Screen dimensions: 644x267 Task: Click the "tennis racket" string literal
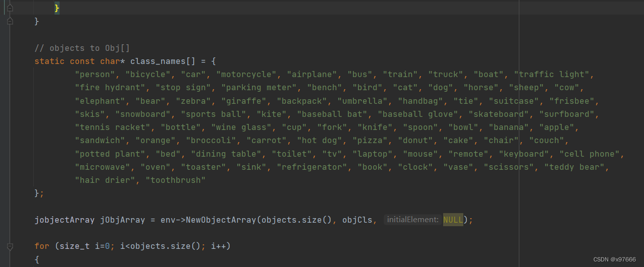click(x=113, y=127)
